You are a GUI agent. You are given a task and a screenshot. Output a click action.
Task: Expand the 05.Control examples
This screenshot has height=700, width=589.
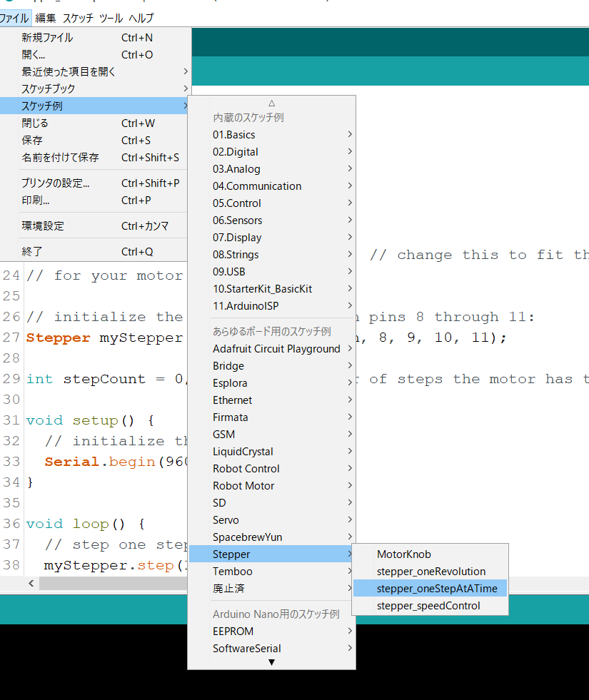[271, 203]
